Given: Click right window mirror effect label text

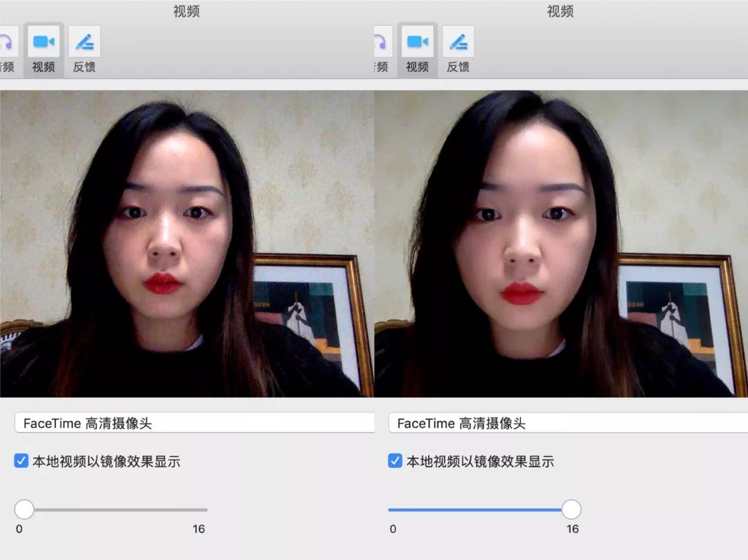Looking at the screenshot, I should (x=481, y=461).
